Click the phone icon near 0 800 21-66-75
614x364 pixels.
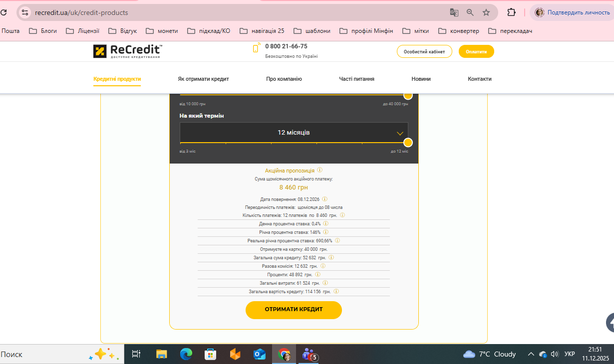[x=256, y=48]
